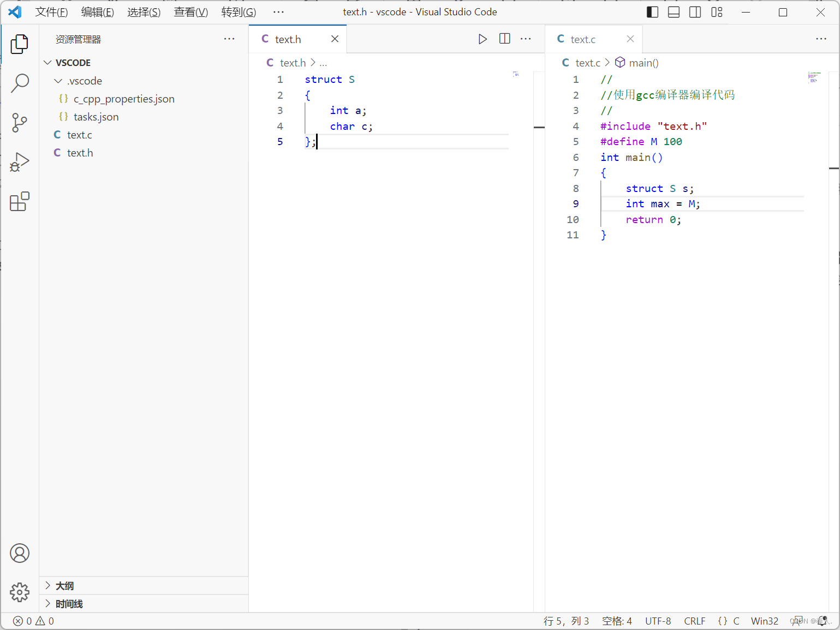The image size is (840, 630).
Task: Click line number 3 in text.h gutter
Action: (280, 110)
